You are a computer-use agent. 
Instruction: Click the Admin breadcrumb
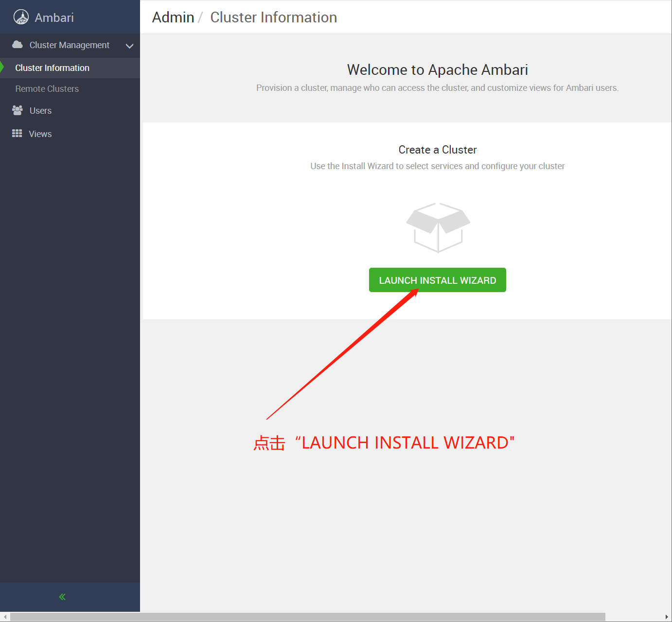coord(173,17)
